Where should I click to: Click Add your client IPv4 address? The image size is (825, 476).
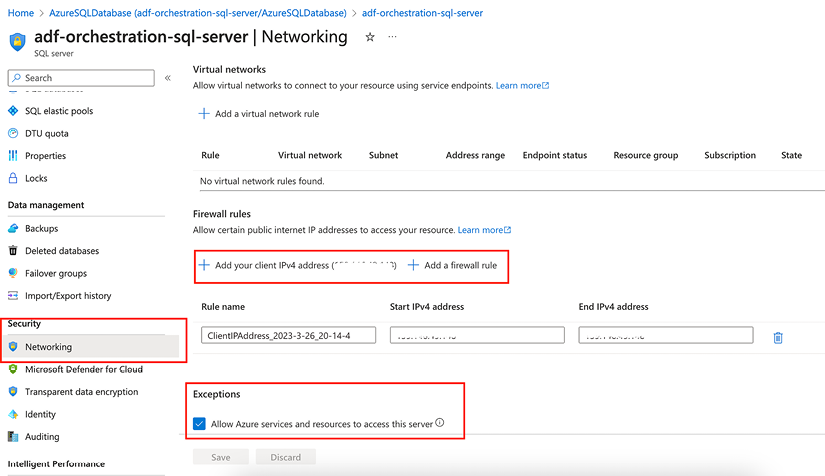(297, 265)
